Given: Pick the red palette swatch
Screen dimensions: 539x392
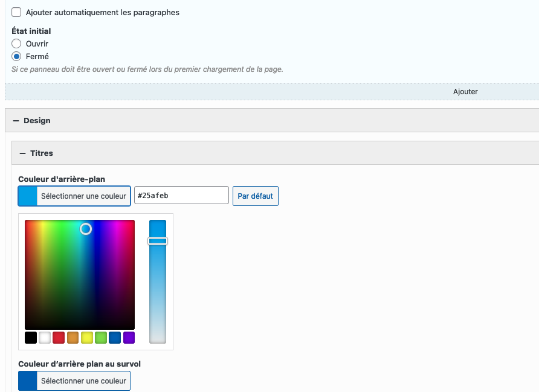Looking at the screenshot, I should tap(59, 338).
